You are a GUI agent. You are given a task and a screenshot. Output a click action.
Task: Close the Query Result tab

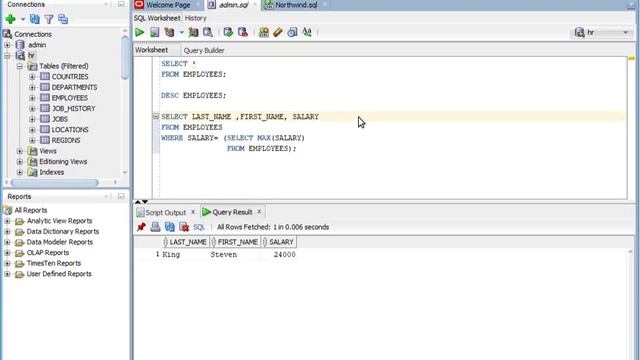259,212
